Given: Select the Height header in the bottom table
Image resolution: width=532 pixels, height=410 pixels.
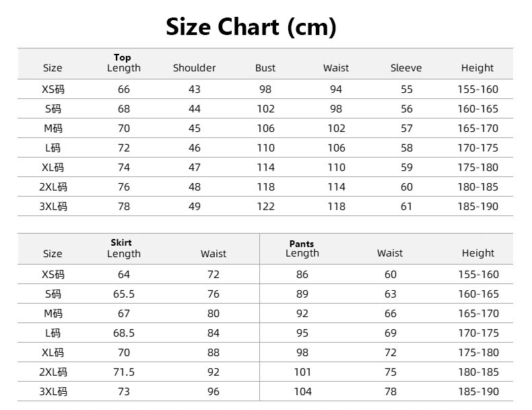Looking at the screenshot, I should tap(478, 253).
